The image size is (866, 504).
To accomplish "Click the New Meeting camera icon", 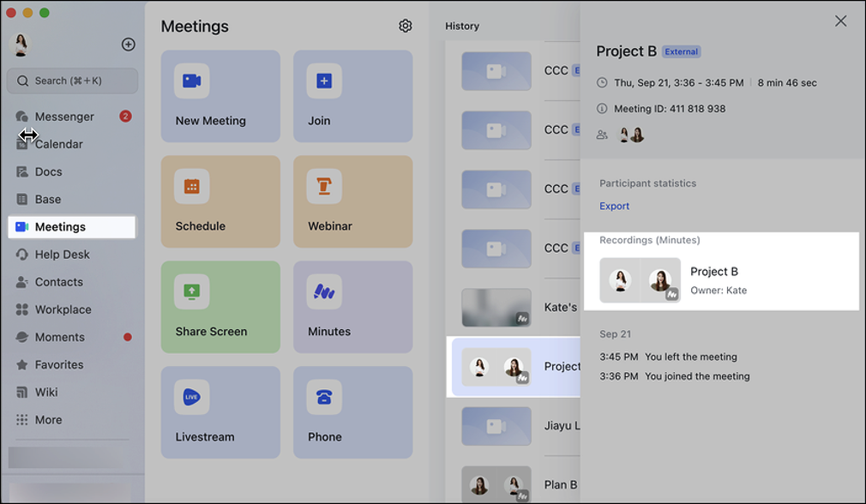I will [x=192, y=81].
